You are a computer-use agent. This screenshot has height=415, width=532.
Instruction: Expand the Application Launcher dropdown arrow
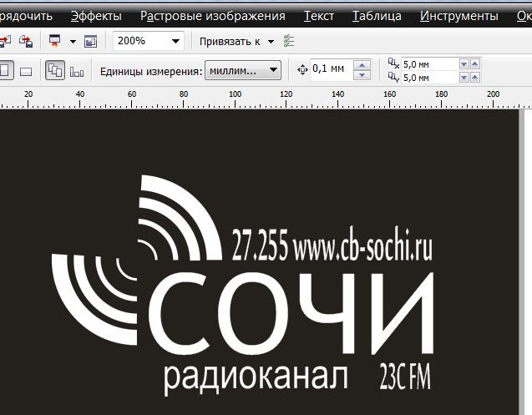point(73,41)
